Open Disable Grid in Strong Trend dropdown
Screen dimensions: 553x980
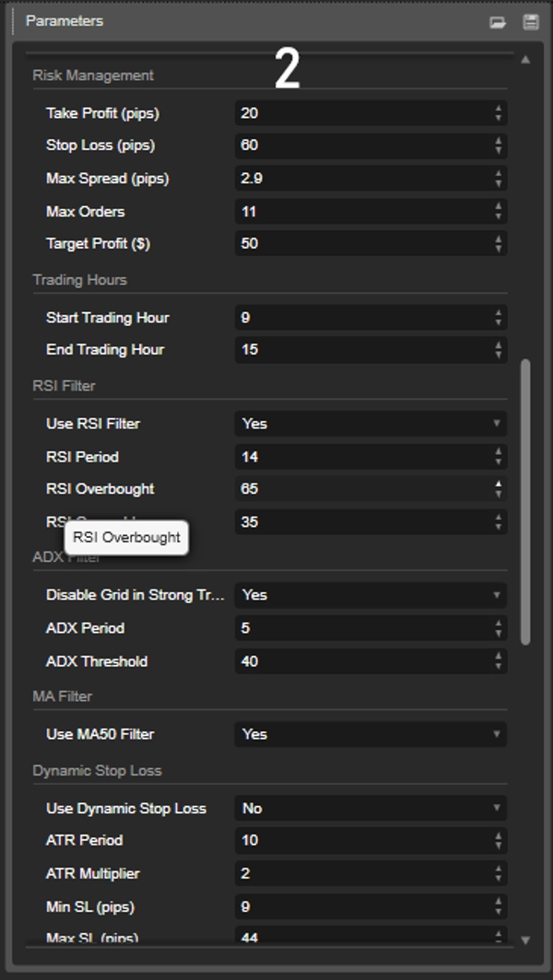pyautogui.click(x=370, y=595)
